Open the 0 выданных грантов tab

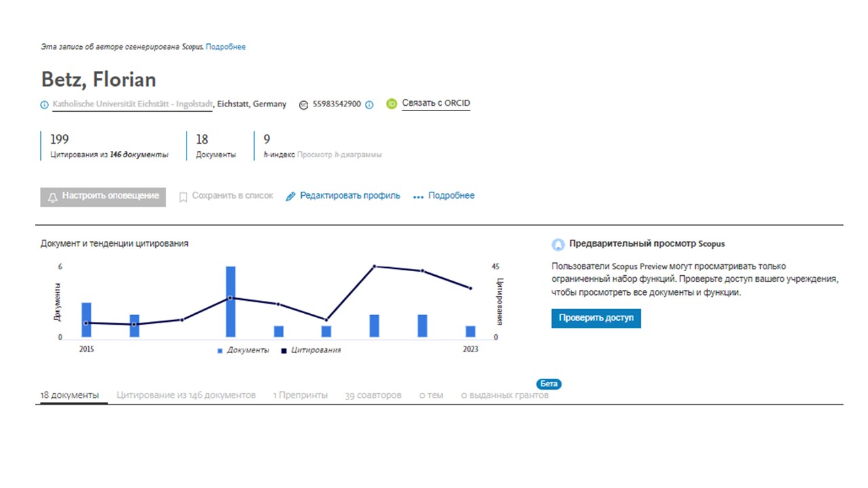505,395
